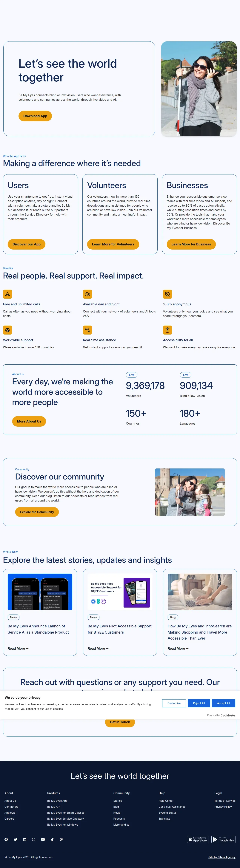240x868 pixels.
Task: Open the BT/EE Customers article thumbnail
Action: [x=120, y=592]
